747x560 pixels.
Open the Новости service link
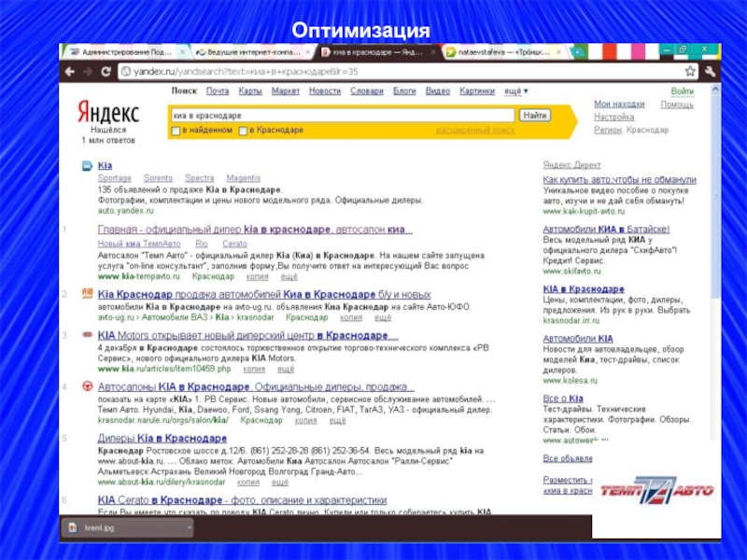(x=325, y=91)
